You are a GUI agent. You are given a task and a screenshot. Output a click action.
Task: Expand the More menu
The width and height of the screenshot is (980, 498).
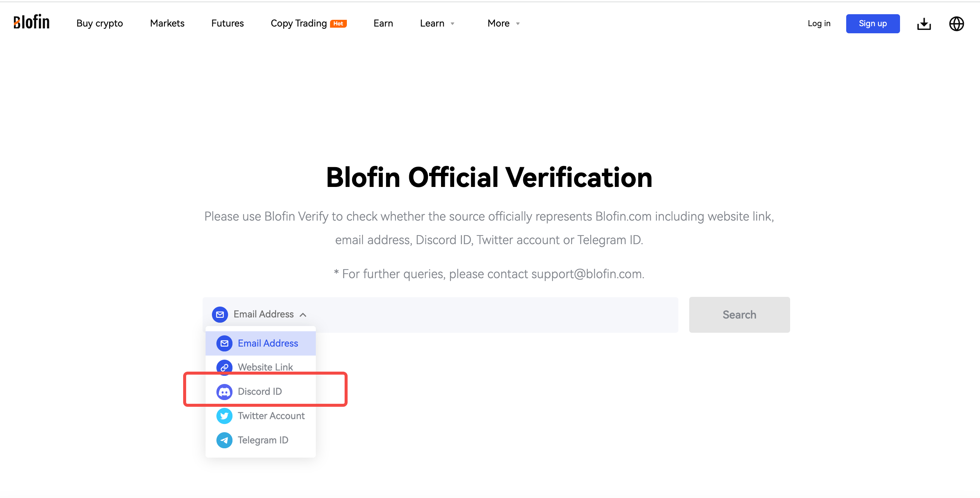click(x=503, y=23)
